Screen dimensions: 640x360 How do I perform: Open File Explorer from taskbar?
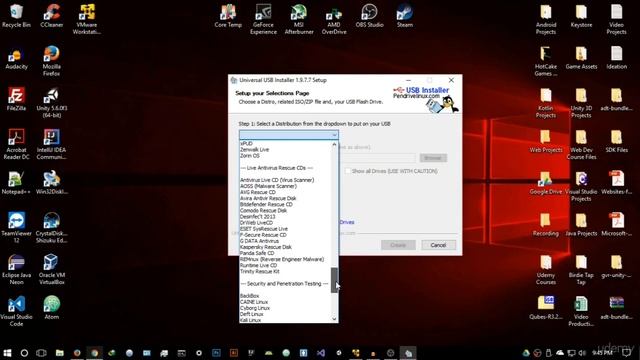[60, 353]
